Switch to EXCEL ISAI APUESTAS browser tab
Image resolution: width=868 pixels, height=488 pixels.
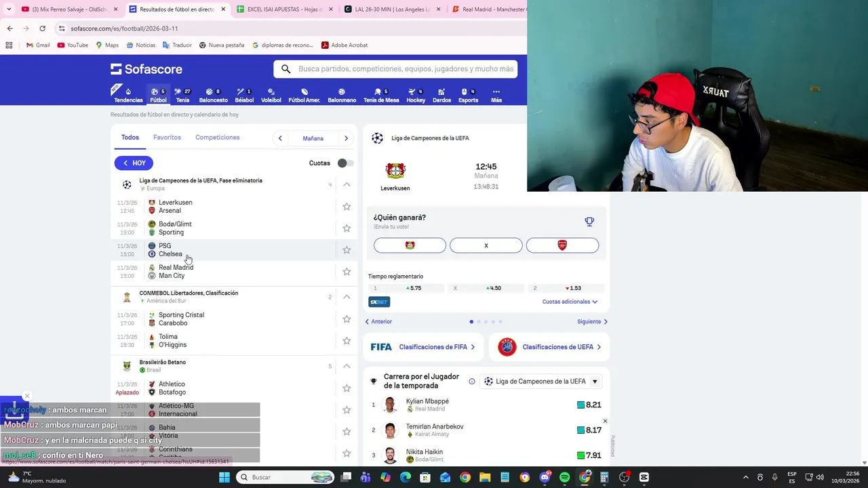pos(283,9)
